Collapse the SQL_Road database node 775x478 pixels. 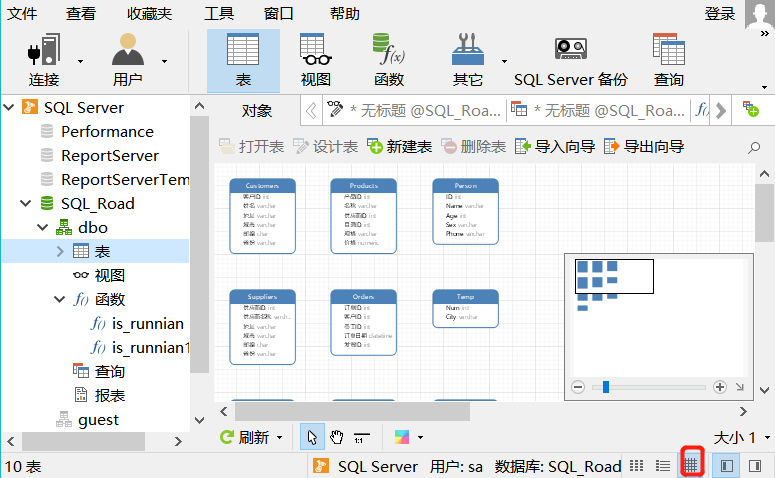(x=24, y=203)
